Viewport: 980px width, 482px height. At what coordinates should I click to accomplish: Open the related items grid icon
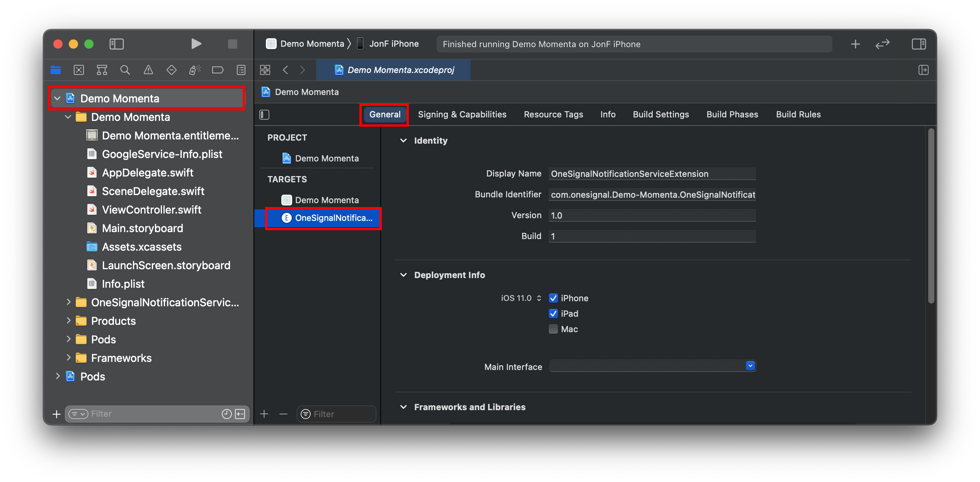[x=265, y=70]
